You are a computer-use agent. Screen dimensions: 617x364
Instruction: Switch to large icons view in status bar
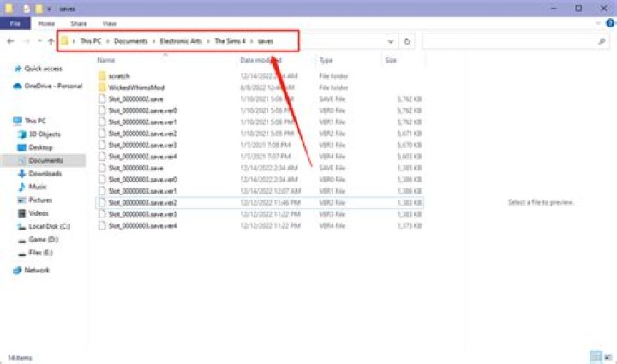pyautogui.click(x=608, y=355)
